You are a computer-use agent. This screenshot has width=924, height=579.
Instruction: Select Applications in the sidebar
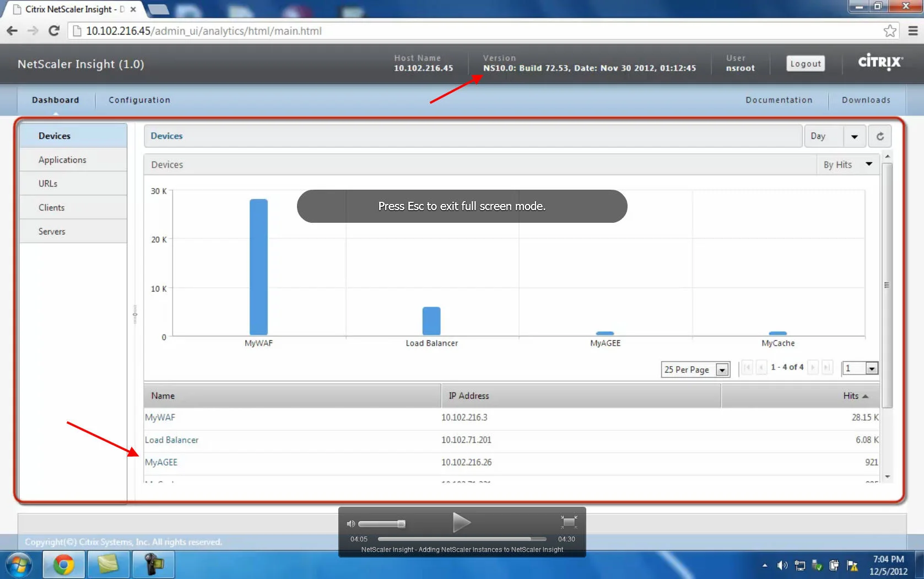click(73, 160)
